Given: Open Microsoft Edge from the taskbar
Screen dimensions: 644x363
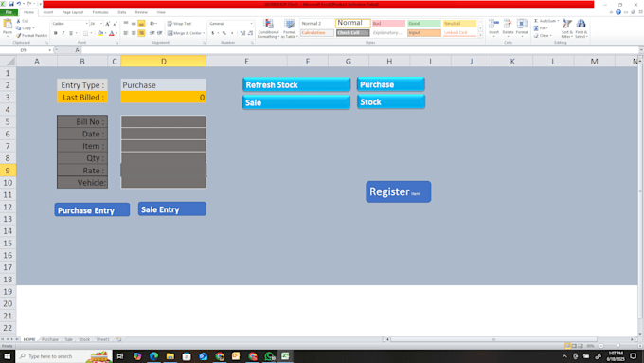Looking at the screenshot, I should [153, 356].
